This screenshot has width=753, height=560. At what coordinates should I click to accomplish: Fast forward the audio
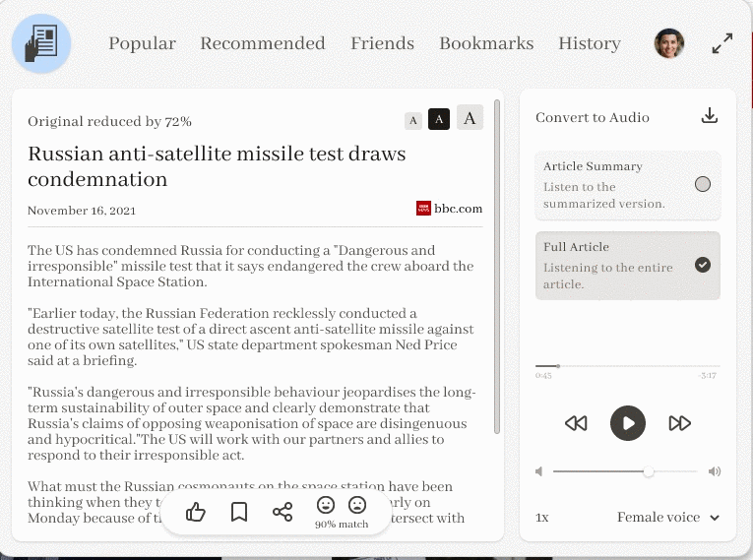tap(679, 423)
